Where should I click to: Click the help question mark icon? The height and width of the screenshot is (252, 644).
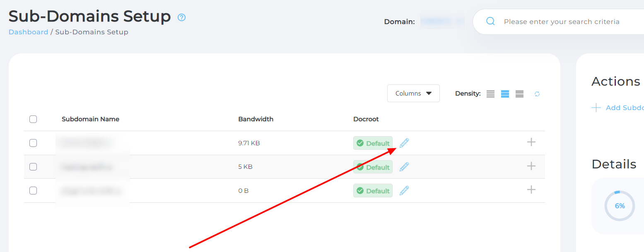(x=181, y=17)
